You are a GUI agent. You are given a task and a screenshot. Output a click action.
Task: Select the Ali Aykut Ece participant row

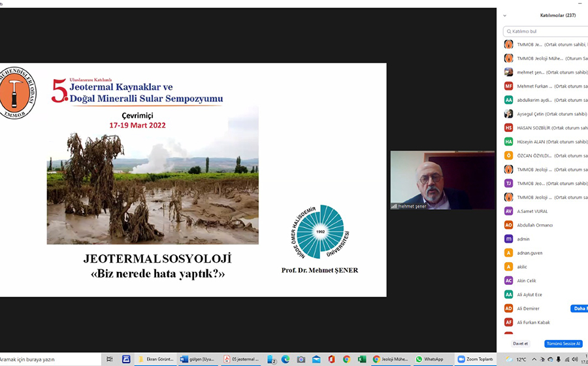[546, 294]
